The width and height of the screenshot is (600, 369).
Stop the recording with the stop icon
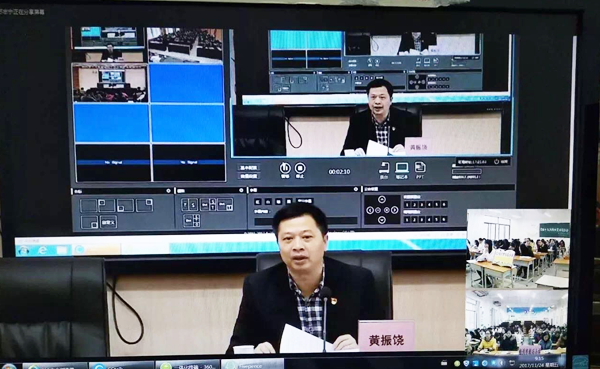[300, 168]
